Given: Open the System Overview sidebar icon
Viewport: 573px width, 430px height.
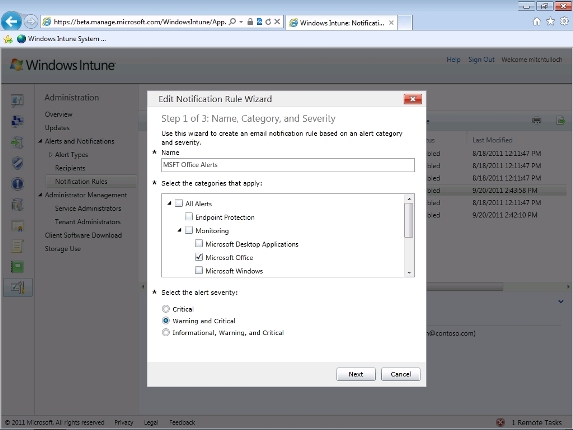Looking at the screenshot, I should tap(17, 100).
